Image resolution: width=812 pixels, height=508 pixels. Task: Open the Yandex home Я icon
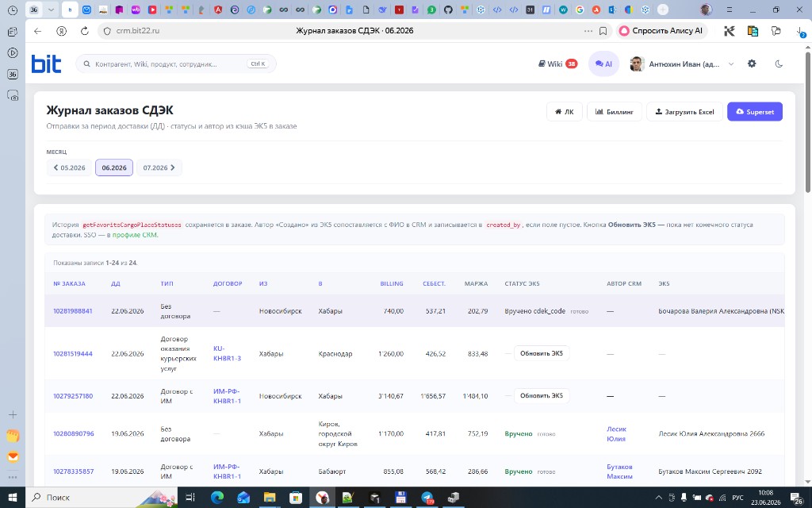[62, 31]
